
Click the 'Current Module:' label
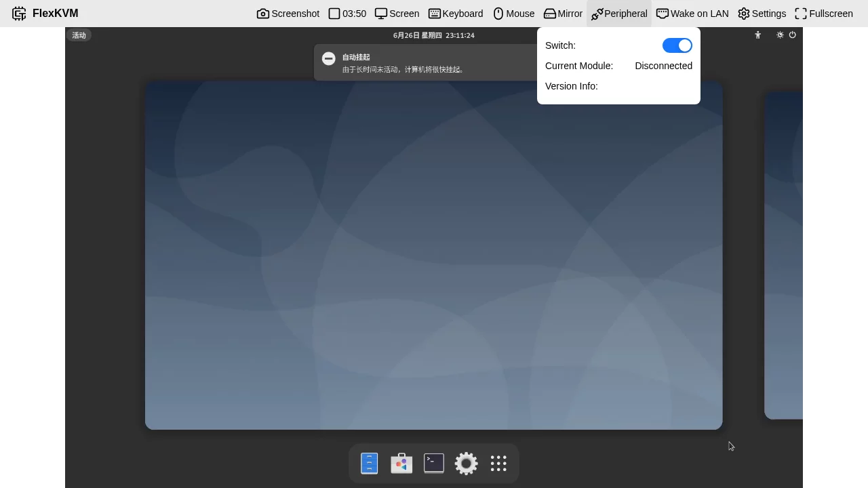pos(579,66)
